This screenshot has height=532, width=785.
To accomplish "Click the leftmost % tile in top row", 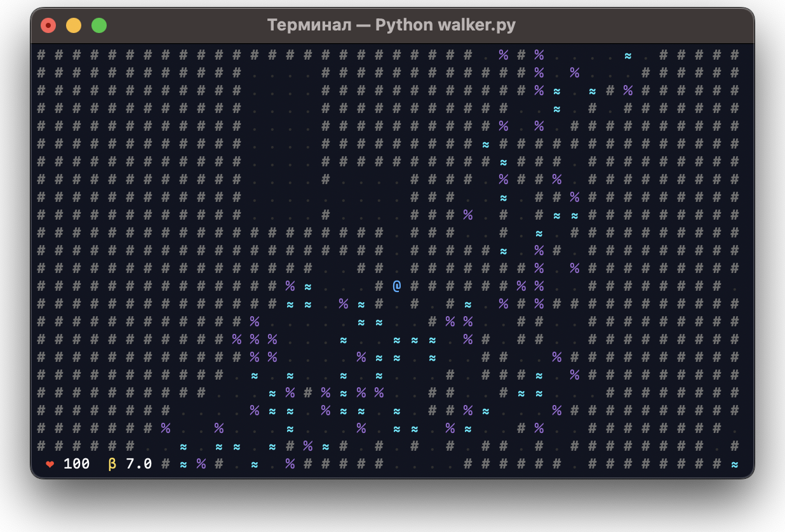I will tap(504, 55).
